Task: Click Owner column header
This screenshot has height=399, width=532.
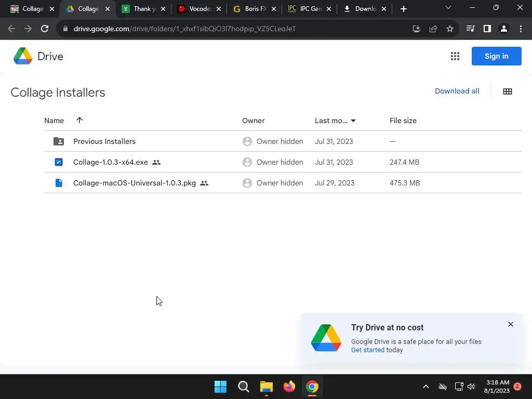Action: 253,121
